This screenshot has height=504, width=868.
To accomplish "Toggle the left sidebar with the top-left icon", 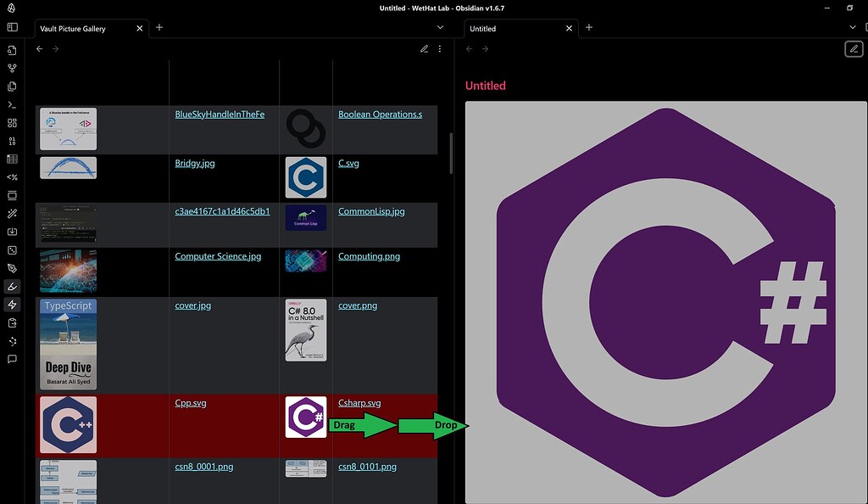I will point(11,27).
